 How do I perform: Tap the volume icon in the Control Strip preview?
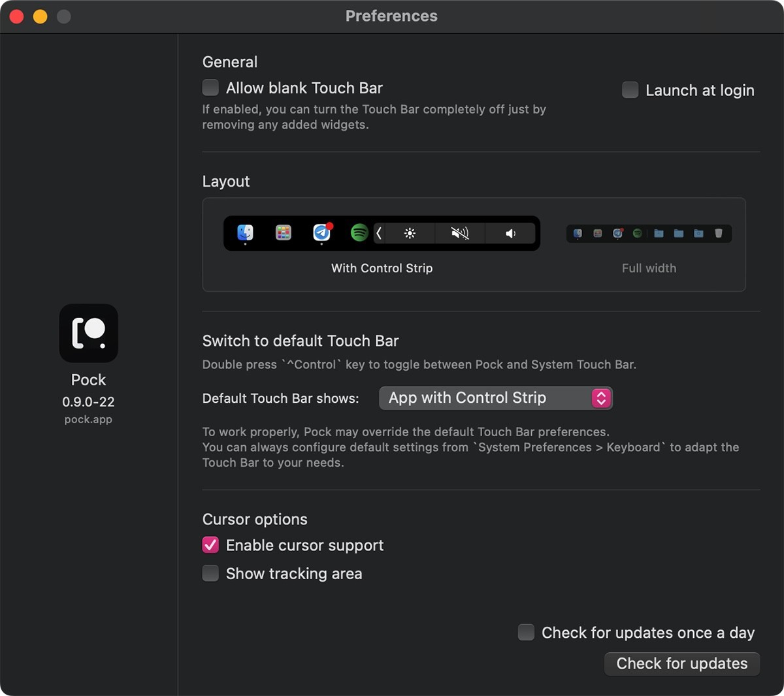[510, 233]
